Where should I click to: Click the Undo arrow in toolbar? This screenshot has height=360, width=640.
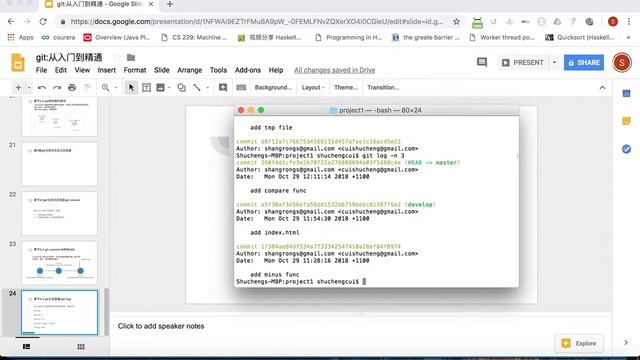(x=42, y=87)
